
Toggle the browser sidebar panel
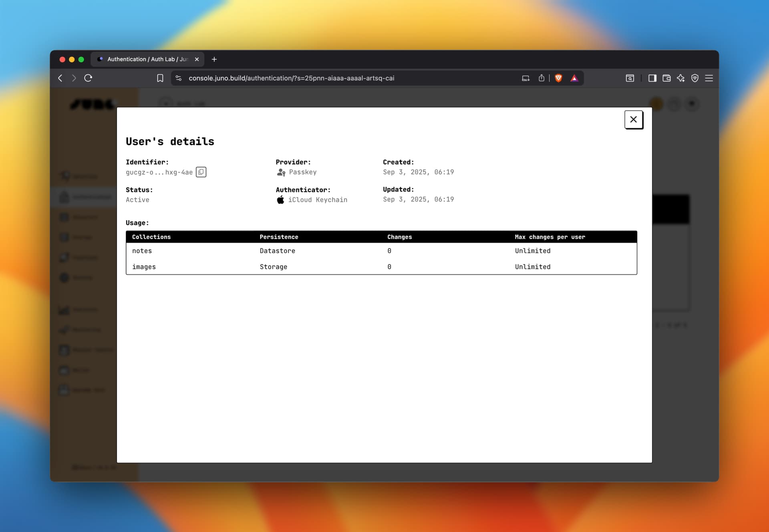click(x=652, y=78)
